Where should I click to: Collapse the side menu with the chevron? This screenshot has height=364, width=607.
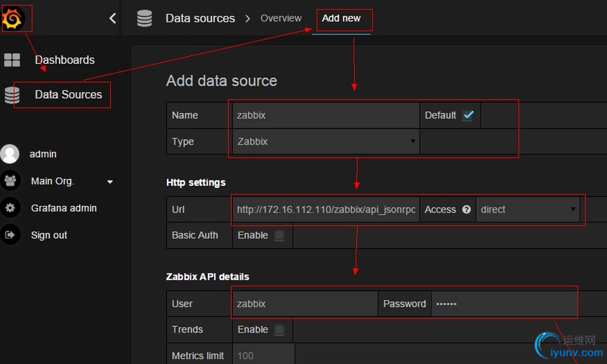coord(112,18)
